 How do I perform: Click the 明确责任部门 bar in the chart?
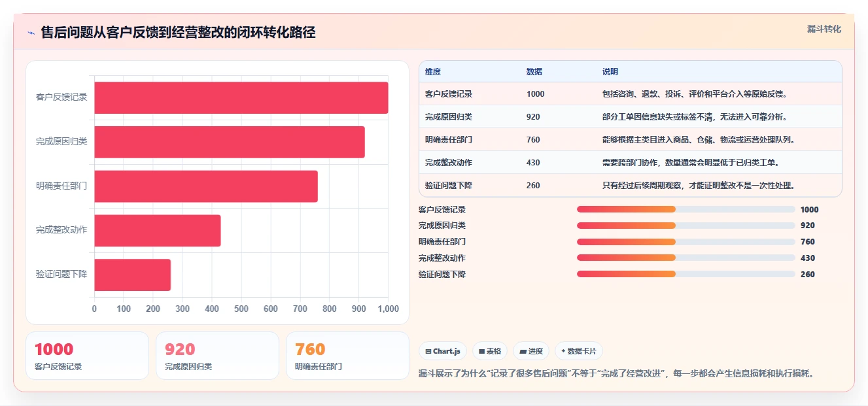coord(206,186)
